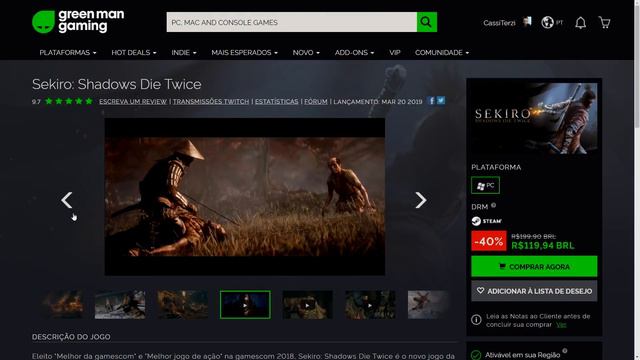This screenshot has width=640, height=360.
Task: Click Adicionar à Lista de Desejo
Action: coord(534,291)
